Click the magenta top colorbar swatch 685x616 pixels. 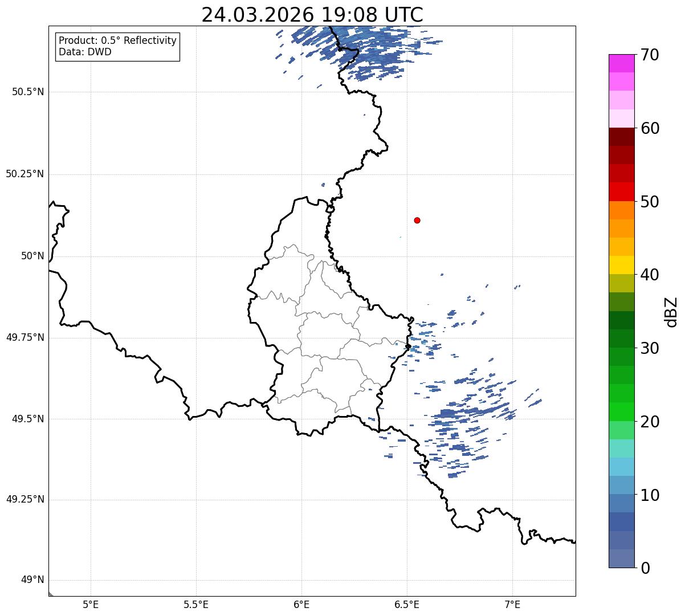[x=621, y=63]
